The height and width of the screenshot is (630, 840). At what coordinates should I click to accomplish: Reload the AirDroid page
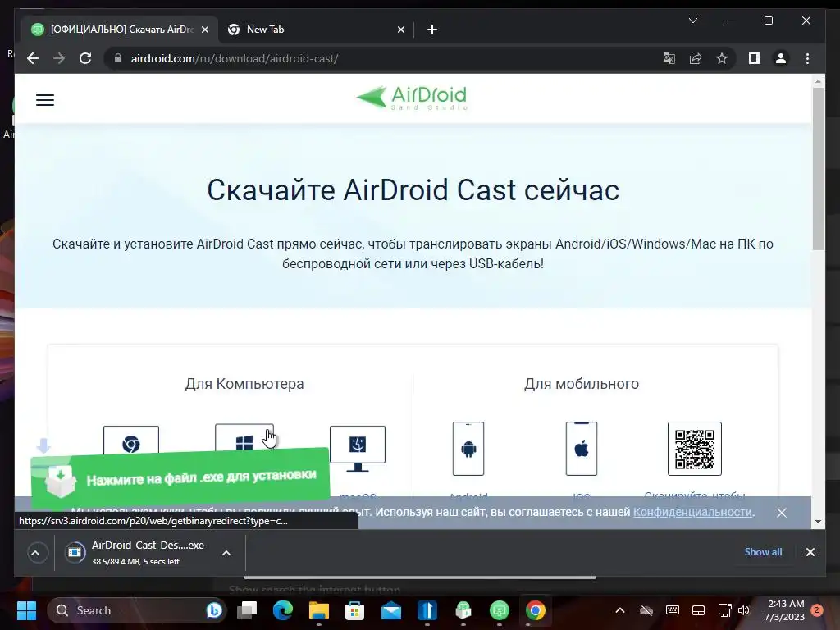point(85,58)
